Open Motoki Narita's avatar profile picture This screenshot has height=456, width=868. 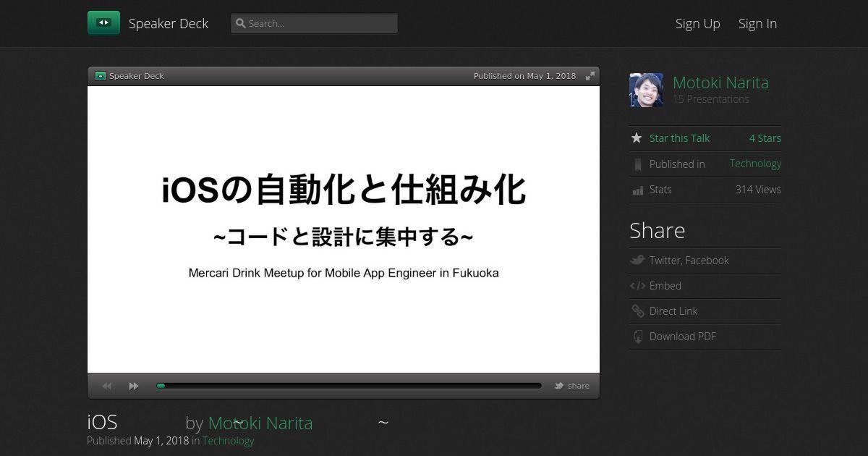[646, 90]
